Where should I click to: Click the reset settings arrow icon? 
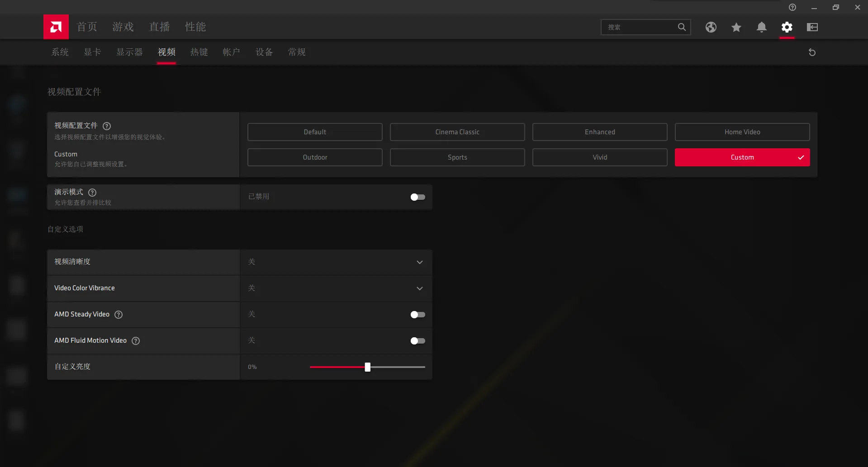812,52
